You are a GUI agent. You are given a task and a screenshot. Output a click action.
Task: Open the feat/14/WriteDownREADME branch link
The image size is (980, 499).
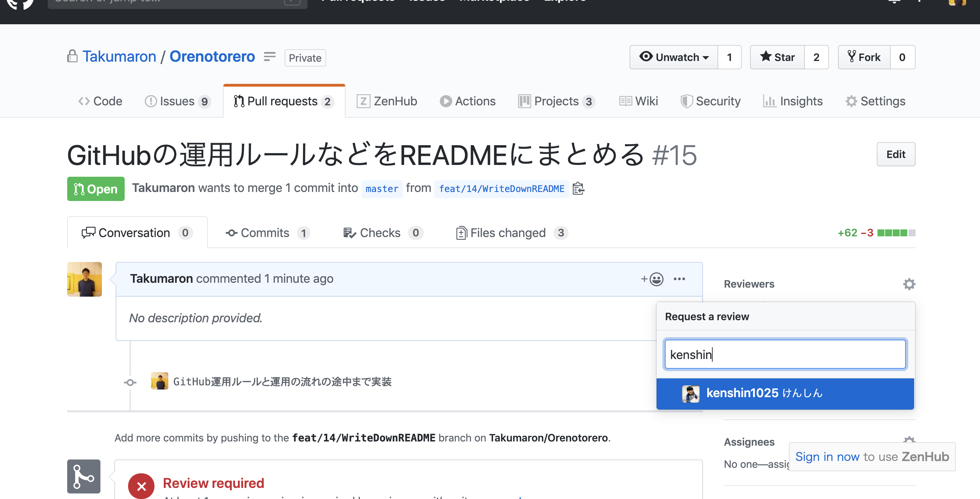click(x=501, y=189)
